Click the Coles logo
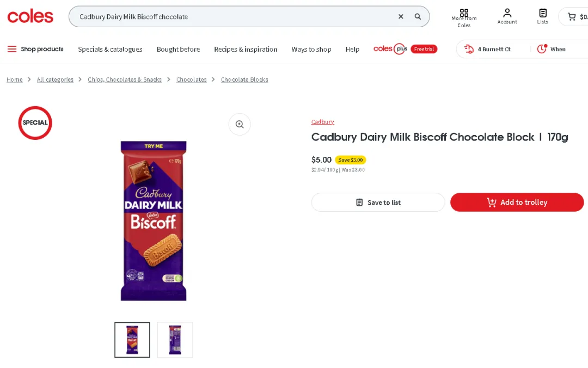Screen dimensions: 588x368 coord(30,17)
